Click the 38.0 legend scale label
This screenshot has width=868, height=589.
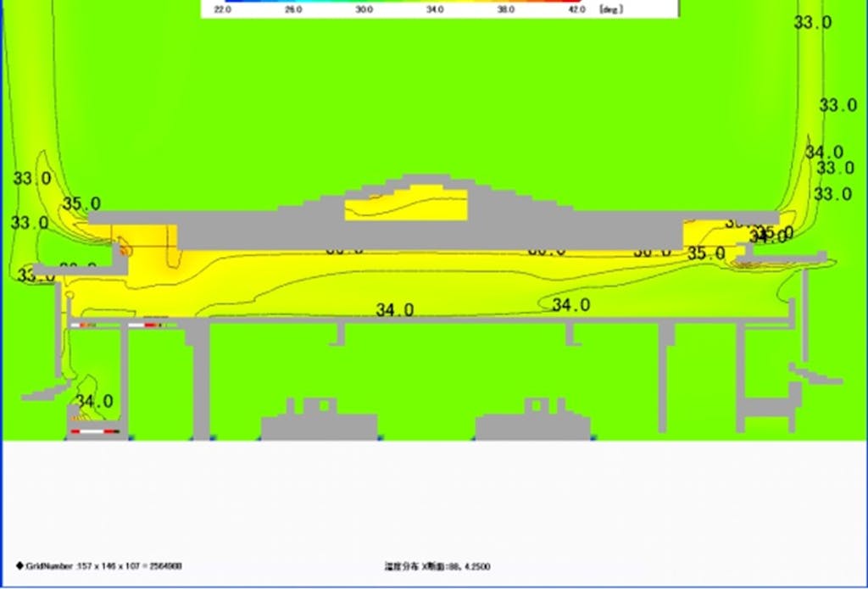click(505, 9)
